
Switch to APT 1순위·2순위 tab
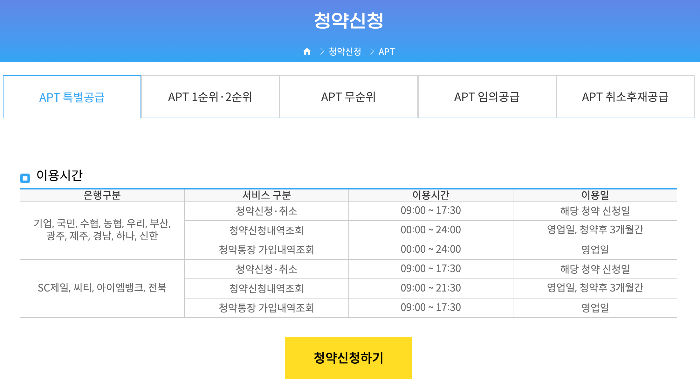coord(210,97)
